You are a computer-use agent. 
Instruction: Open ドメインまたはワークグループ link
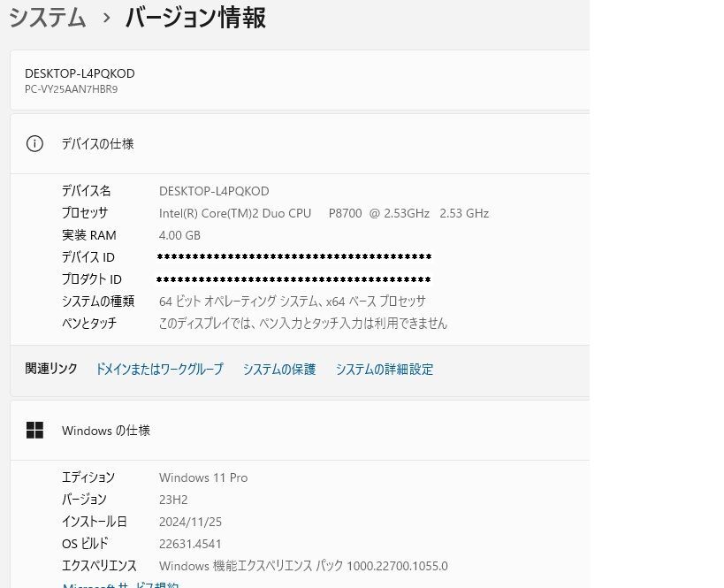point(159,369)
